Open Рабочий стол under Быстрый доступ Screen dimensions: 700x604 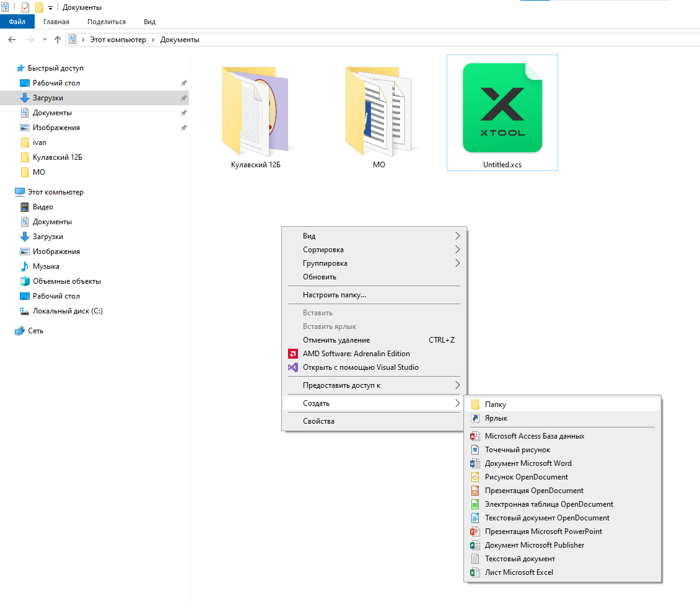click(56, 83)
